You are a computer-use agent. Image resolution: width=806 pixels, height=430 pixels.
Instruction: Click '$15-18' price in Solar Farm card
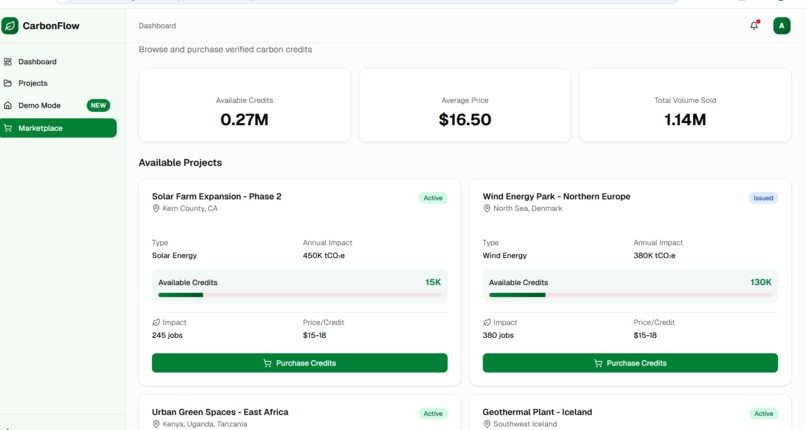click(315, 335)
